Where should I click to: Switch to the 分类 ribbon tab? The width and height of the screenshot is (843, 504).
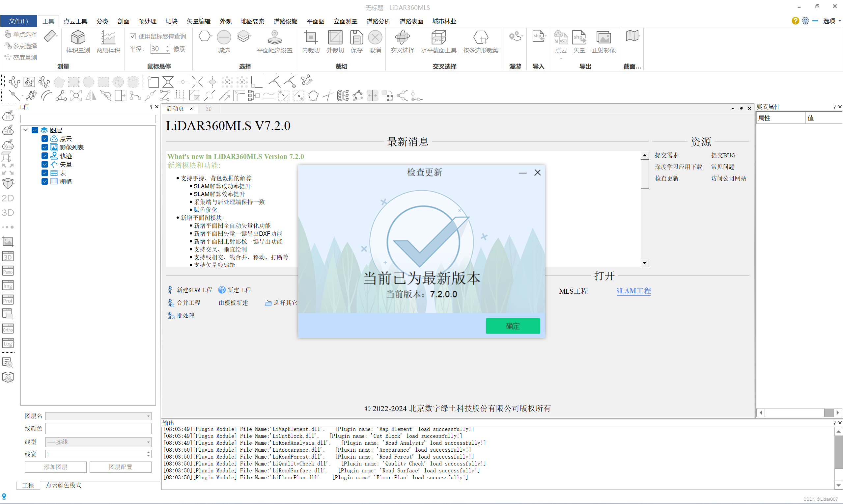[x=102, y=21]
